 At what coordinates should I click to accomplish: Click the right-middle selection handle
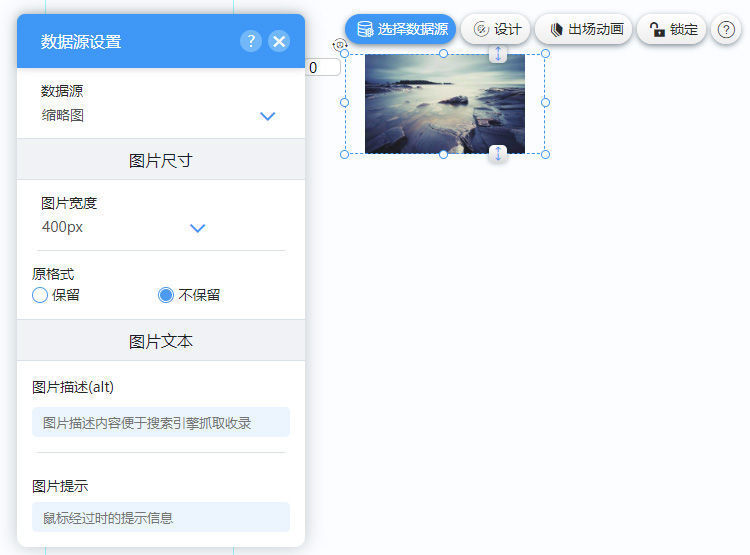pyautogui.click(x=545, y=102)
